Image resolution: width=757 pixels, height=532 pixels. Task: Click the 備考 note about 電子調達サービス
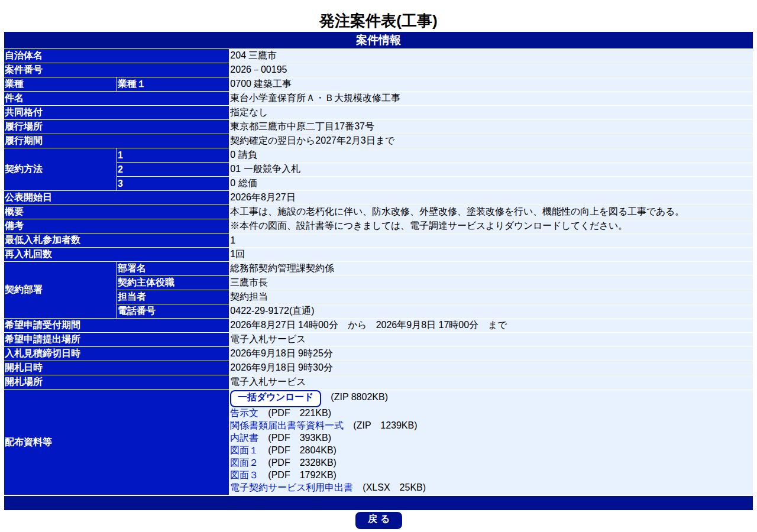[428, 226]
